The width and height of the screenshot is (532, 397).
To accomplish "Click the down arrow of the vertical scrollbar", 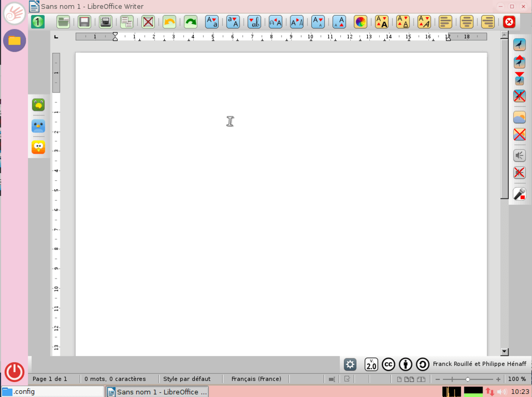I will pyautogui.click(x=503, y=351).
